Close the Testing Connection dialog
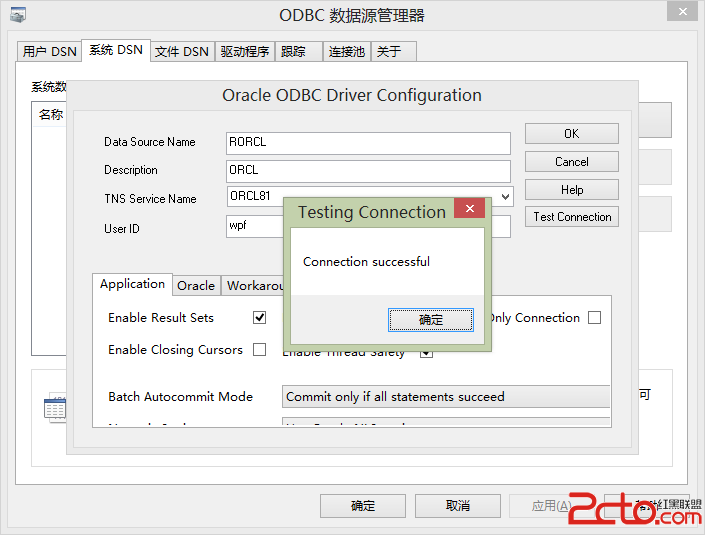705x535 pixels. (x=470, y=208)
